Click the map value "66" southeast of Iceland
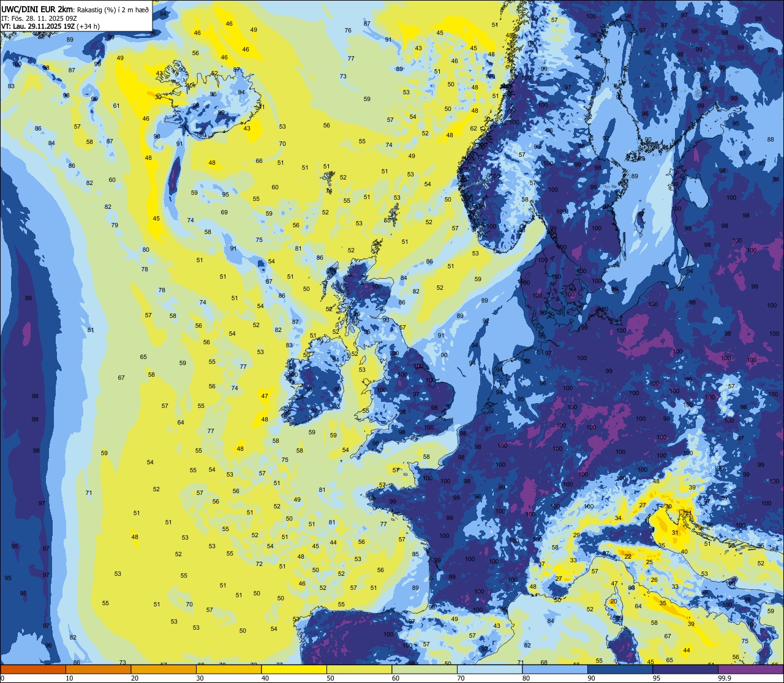The height and width of the screenshot is (683, 784). click(259, 161)
